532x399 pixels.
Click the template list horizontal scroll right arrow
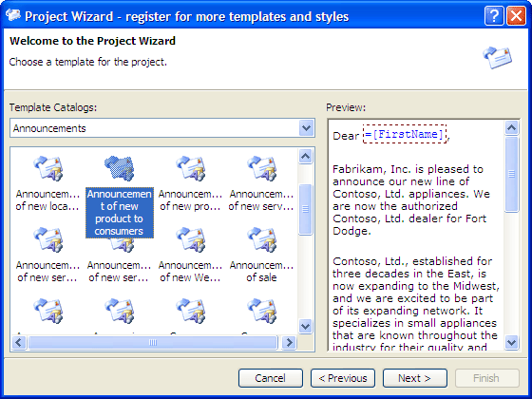click(289, 342)
